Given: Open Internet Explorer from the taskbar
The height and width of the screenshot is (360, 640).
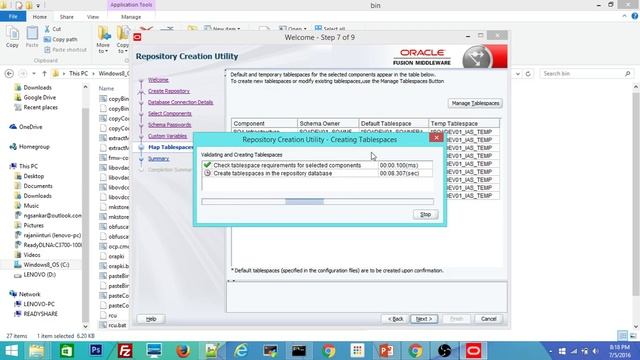Looking at the screenshot, I should 241,351.
